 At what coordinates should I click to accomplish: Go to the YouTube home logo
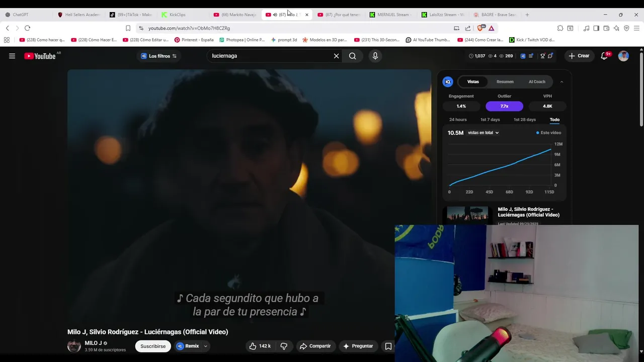pos(40,56)
